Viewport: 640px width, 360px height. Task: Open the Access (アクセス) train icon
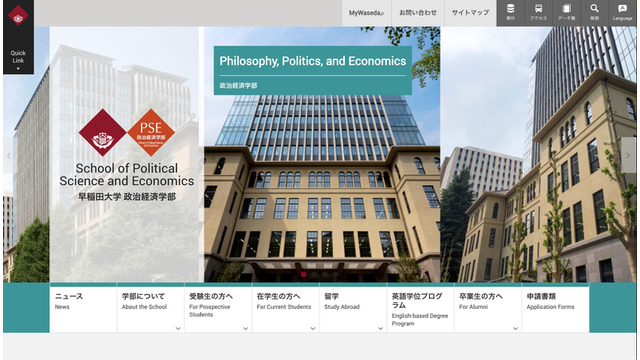[538, 13]
